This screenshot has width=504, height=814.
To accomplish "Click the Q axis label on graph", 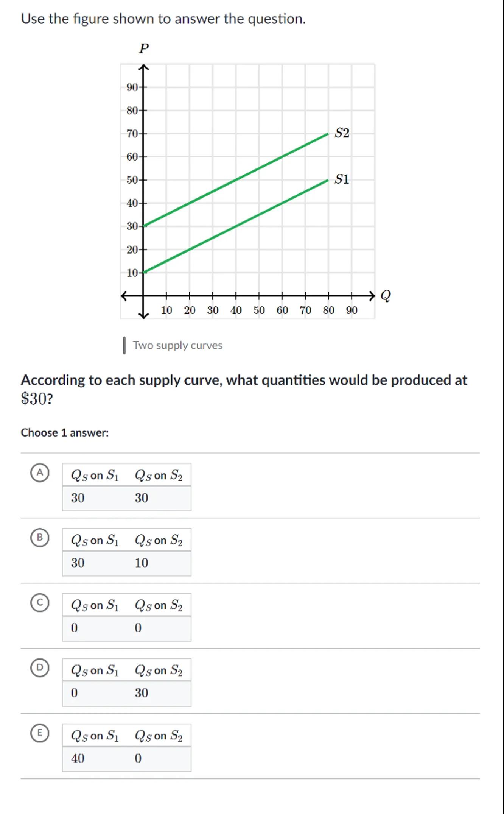I will click(x=385, y=295).
